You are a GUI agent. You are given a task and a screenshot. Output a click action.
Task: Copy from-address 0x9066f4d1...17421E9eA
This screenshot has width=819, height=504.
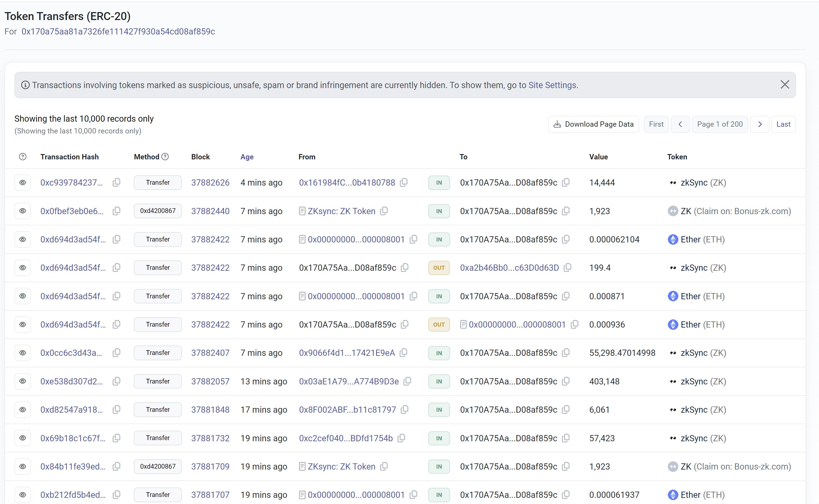pos(403,353)
